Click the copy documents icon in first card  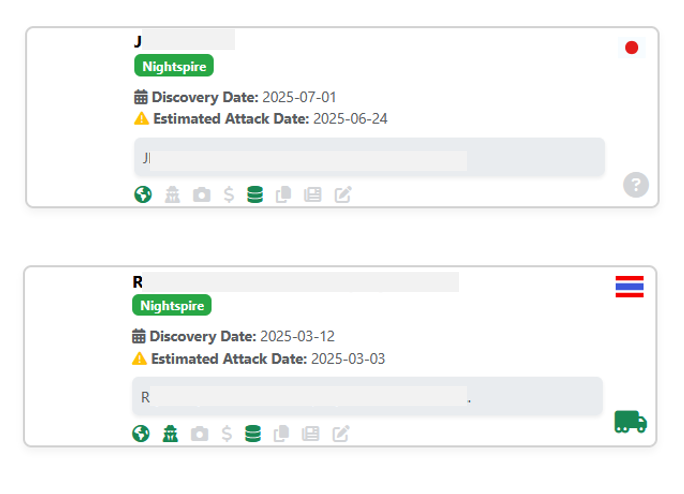click(x=284, y=195)
